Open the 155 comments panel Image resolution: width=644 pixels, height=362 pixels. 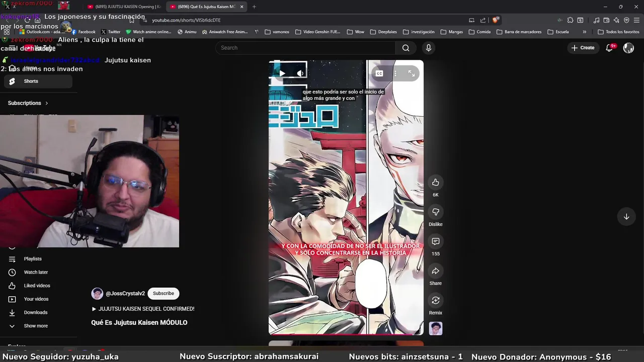pyautogui.click(x=436, y=241)
